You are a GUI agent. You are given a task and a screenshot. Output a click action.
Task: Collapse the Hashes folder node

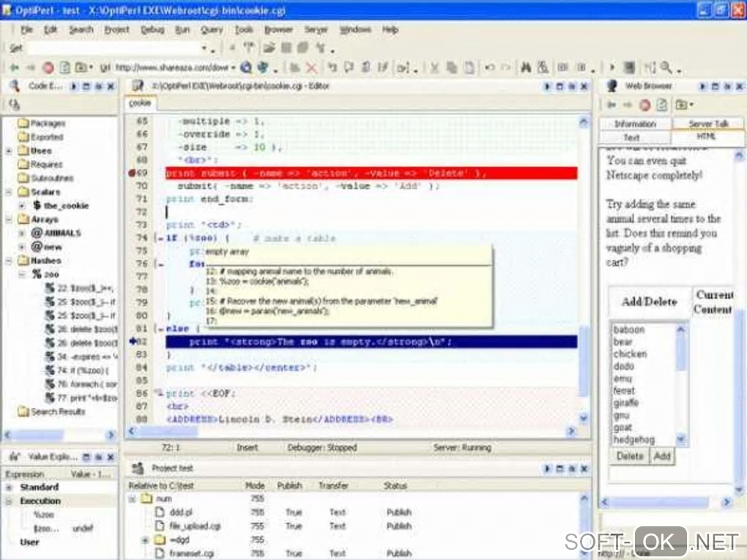click(x=9, y=261)
